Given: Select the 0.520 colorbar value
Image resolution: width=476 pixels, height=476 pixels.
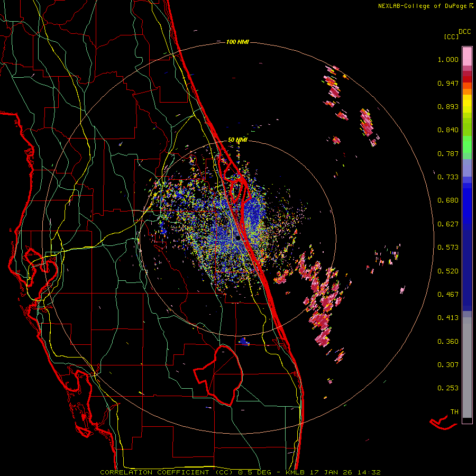Looking at the screenshot, I should [448, 271].
